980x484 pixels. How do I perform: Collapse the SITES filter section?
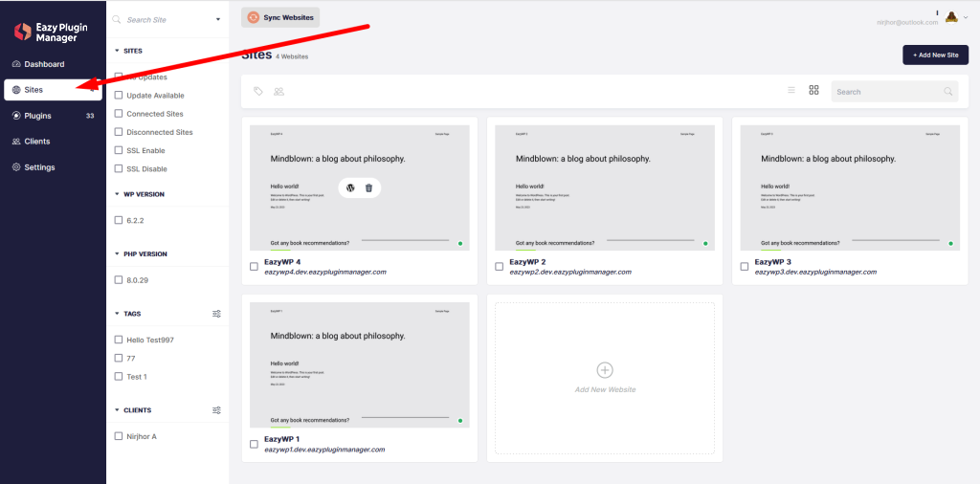pos(117,51)
